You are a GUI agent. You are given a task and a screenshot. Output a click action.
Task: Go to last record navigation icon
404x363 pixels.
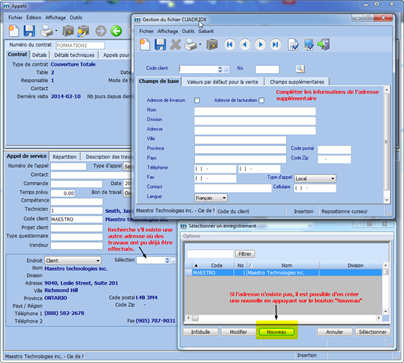[x=275, y=44]
